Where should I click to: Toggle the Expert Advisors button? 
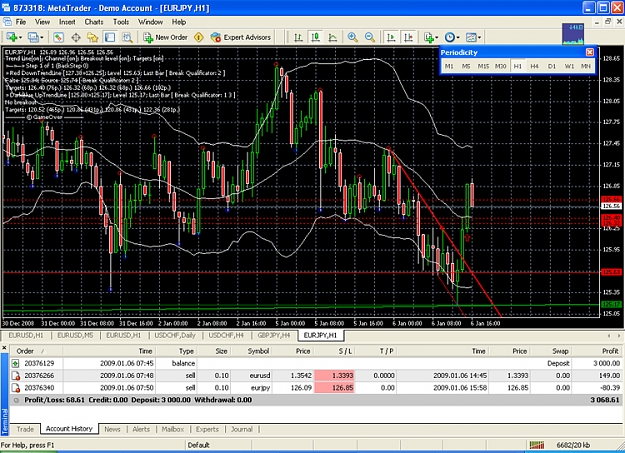(241, 37)
